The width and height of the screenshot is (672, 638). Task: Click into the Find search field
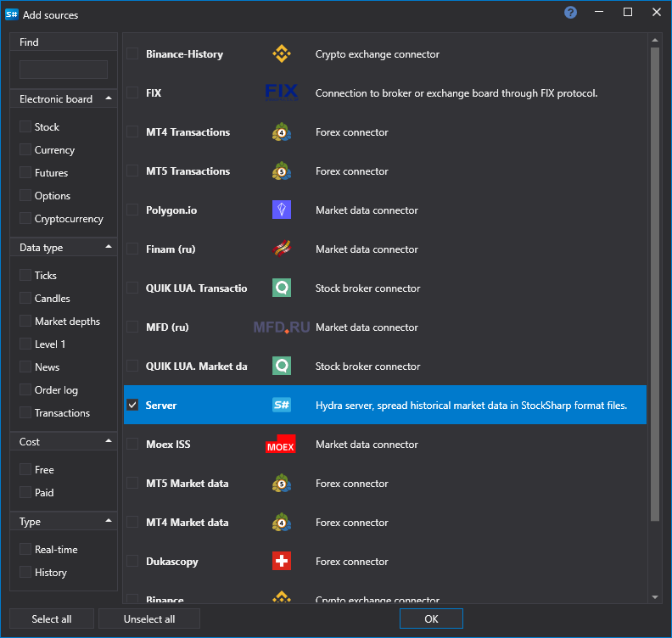(x=64, y=70)
